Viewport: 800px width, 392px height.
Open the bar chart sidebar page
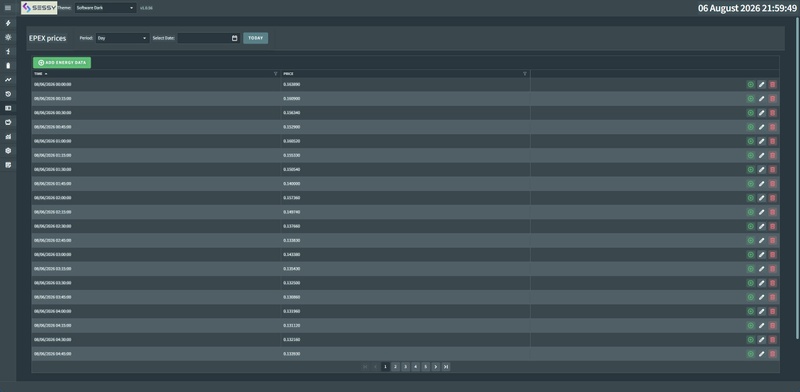[x=8, y=137]
